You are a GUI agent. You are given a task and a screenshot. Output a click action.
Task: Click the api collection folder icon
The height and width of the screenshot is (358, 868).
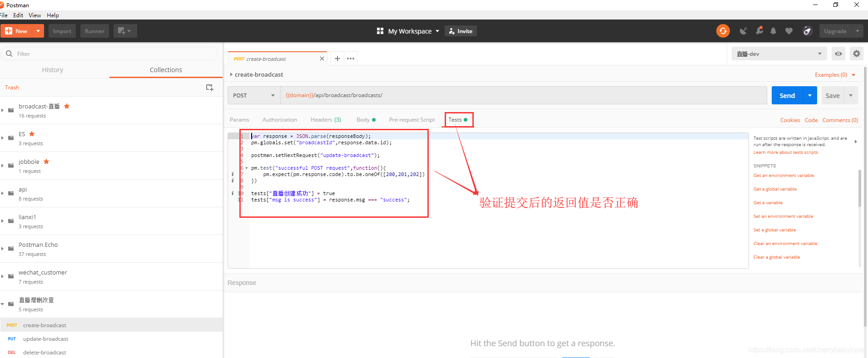click(x=11, y=193)
